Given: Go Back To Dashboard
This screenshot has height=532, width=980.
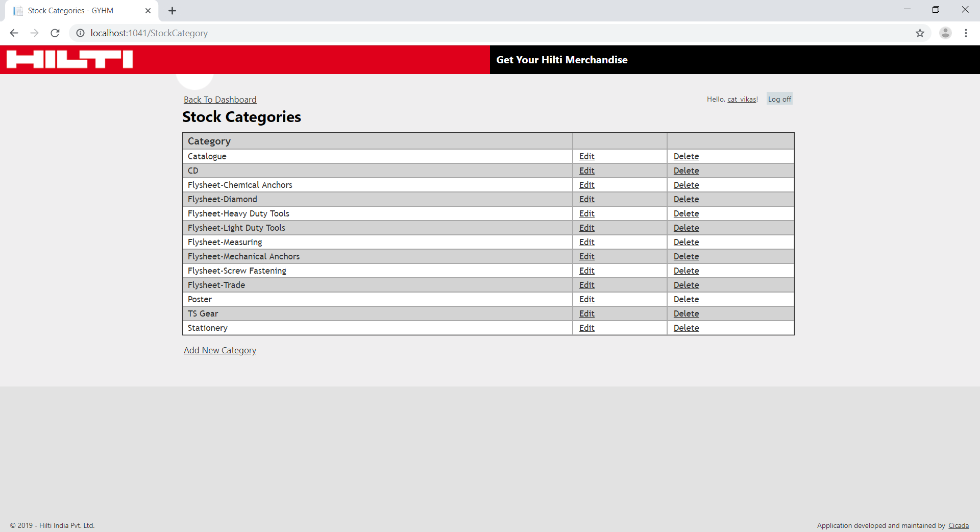Looking at the screenshot, I should (220, 100).
